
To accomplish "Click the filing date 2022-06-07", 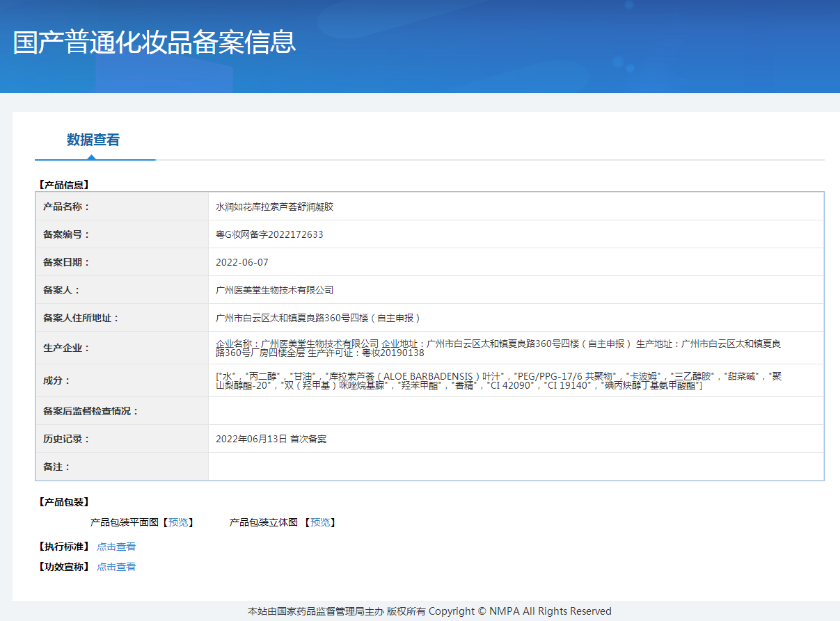I will [x=242, y=262].
